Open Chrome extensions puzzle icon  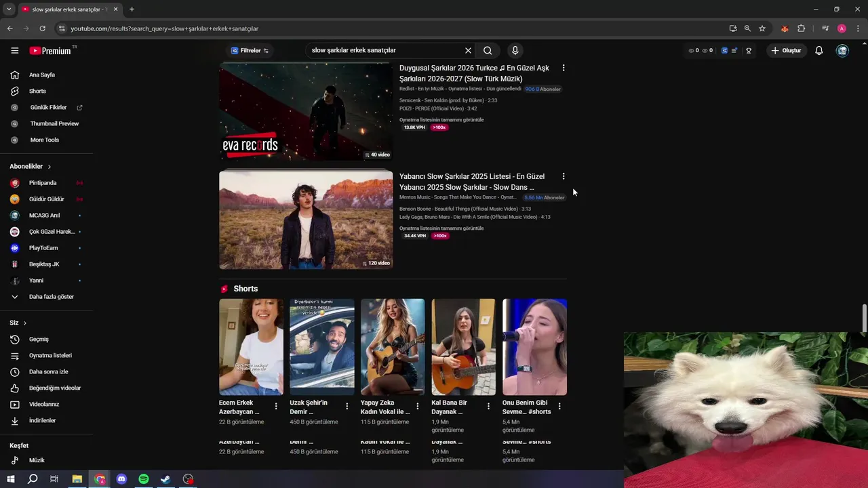(x=802, y=28)
